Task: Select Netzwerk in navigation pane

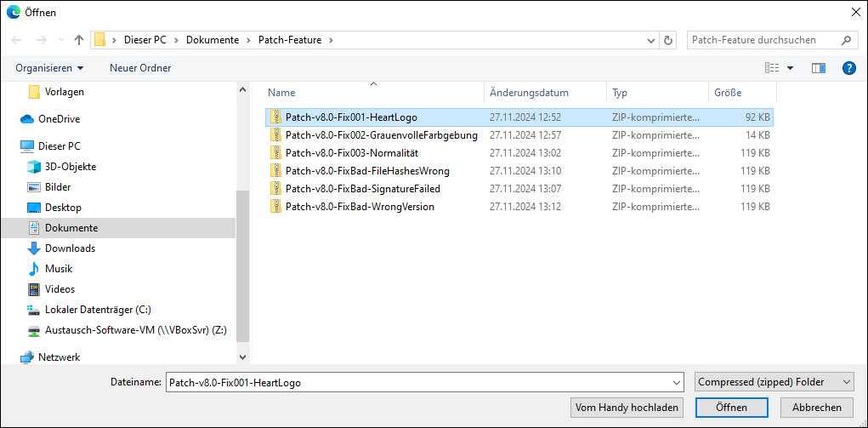Action: pos(59,357)
